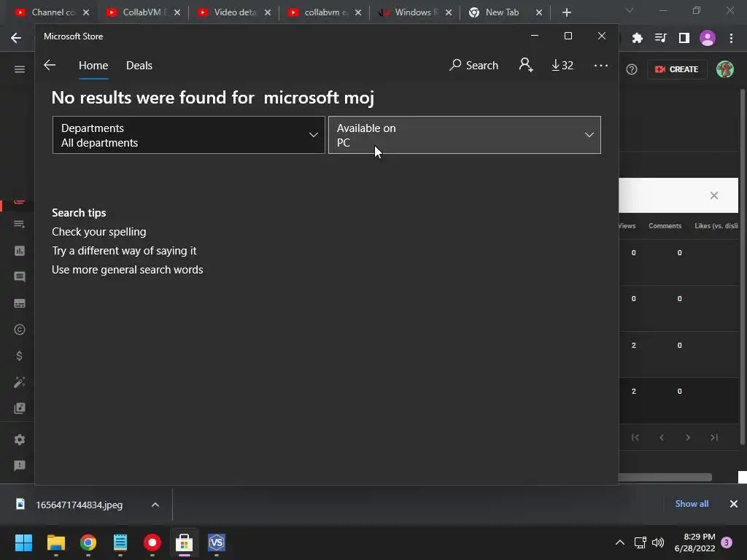The image size is (747, 560).
Task: Expand the Available on PC dropdown
Action: click(x=465, y=135)
